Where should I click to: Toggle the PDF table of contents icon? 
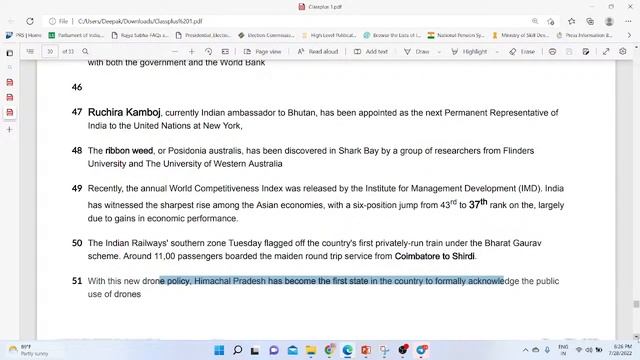click(x=30, y=51)
